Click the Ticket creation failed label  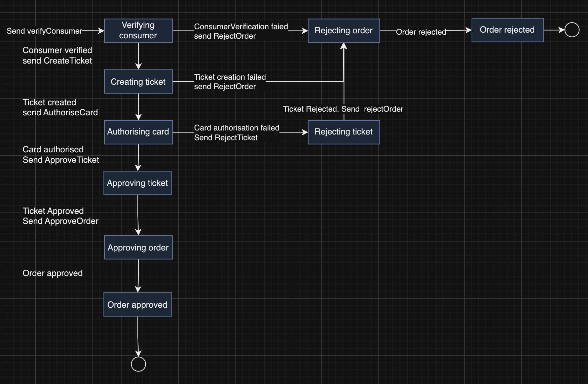pyautogui.click(x=230, y=82)
